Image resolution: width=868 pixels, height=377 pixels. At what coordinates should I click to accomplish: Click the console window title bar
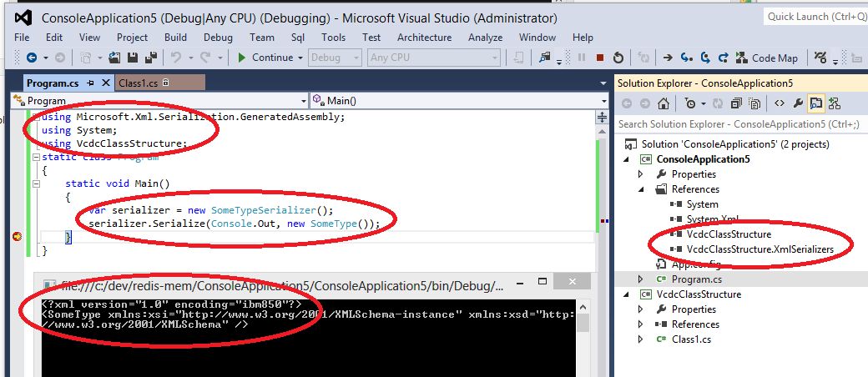point(310,285)
